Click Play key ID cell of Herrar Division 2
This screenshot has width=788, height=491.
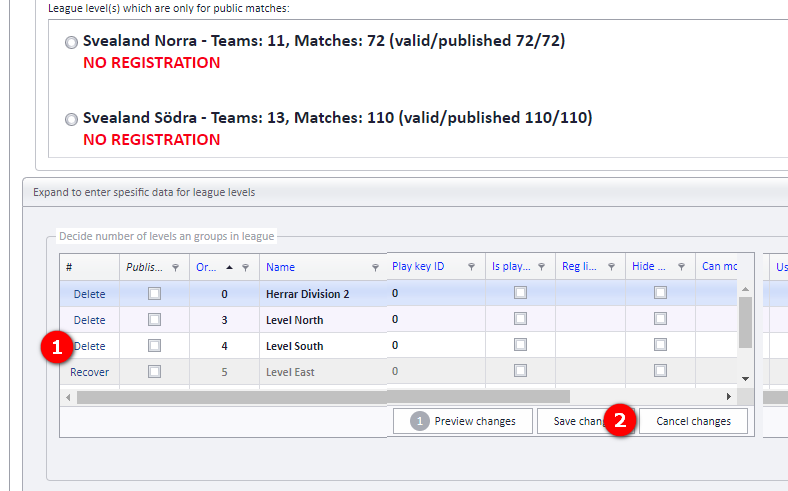pos(436,293)
